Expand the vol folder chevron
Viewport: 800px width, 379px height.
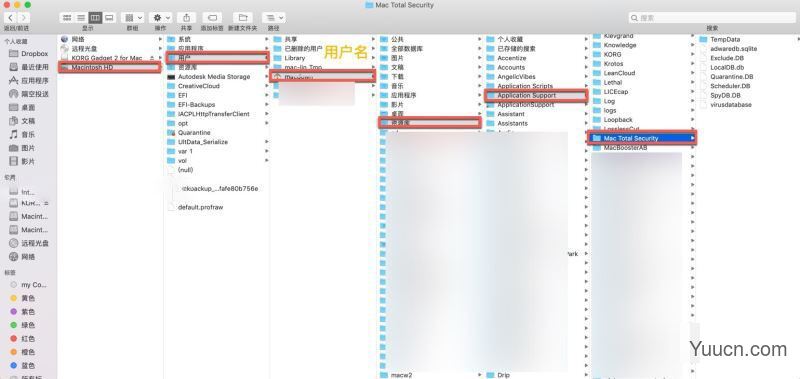pos(266,161)
